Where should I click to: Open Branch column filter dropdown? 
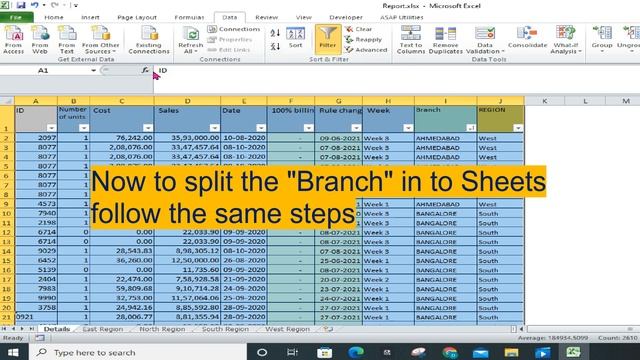coord(471,128)
